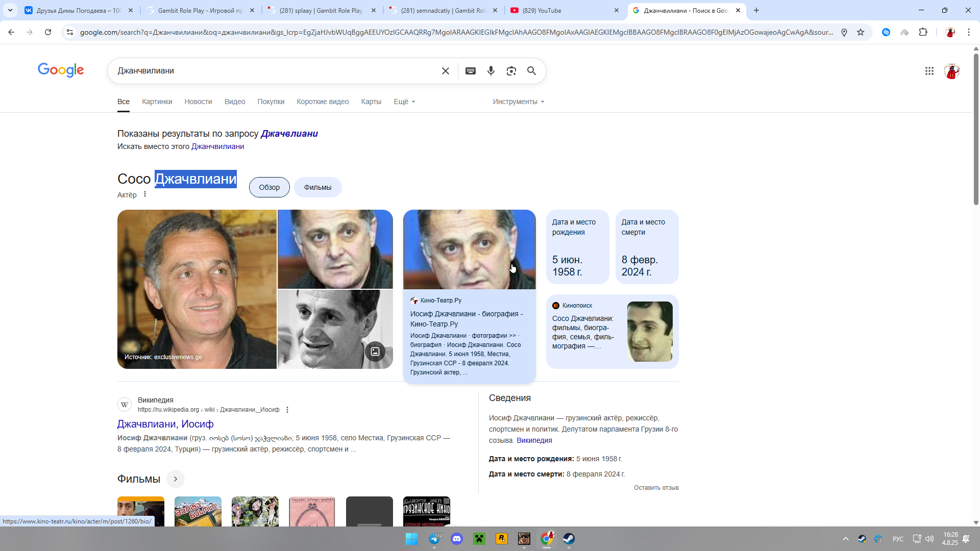This screenshot has height=551, width=980.
Task: Open Google apps grid menu
Action: 929,71
